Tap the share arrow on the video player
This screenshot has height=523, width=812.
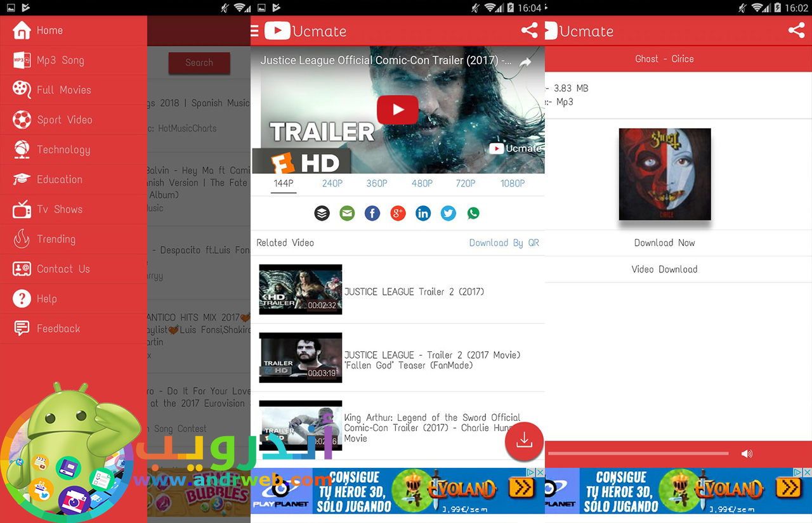[525, 62]
